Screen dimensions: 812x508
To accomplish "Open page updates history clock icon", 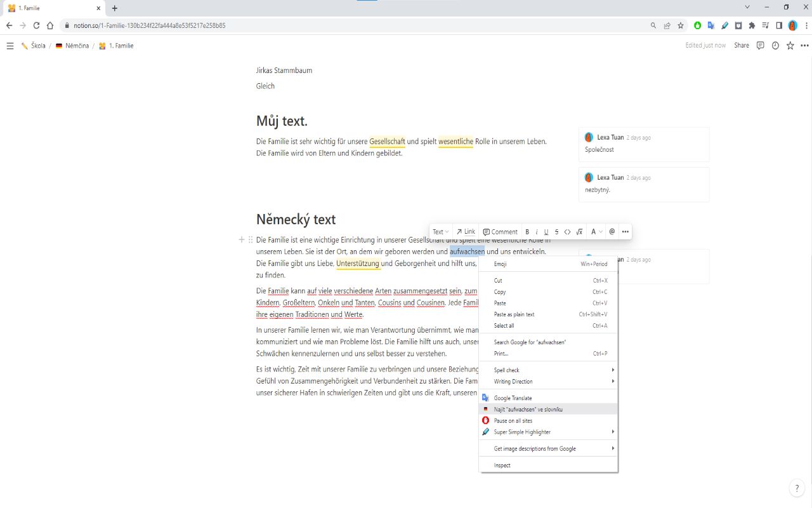I will (775, 46).
